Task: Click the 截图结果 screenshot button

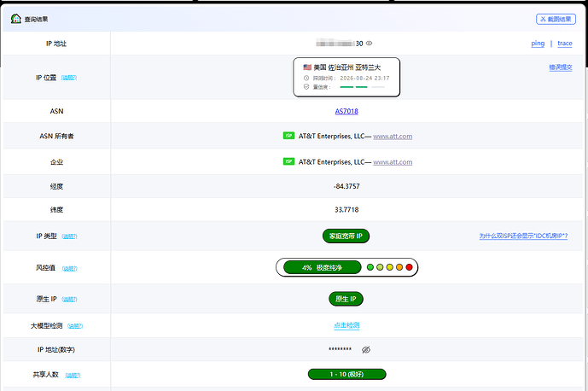Action: (556, 19)
